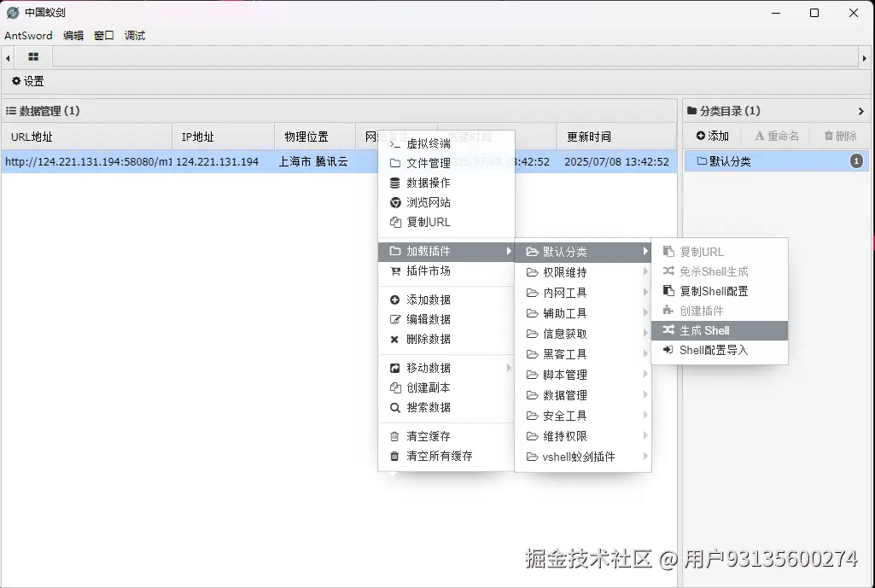Click the grid home tab icon

(33, 57)
